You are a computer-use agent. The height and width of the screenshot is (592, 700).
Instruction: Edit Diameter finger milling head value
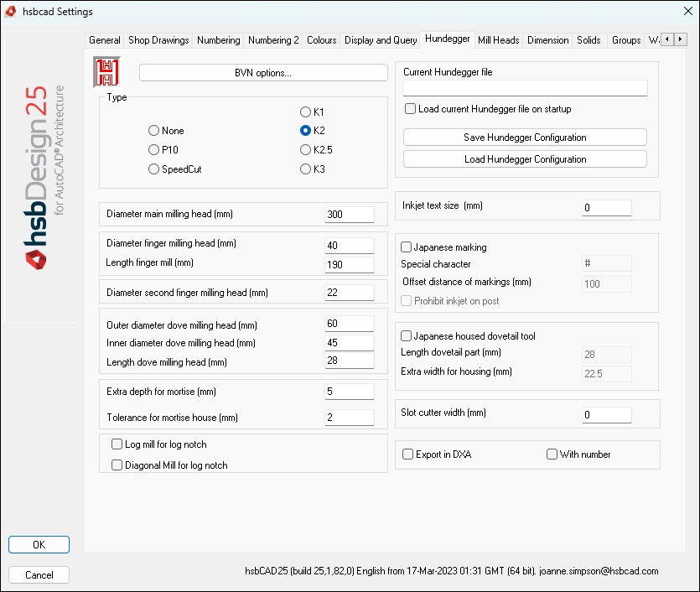coord(349,245)
